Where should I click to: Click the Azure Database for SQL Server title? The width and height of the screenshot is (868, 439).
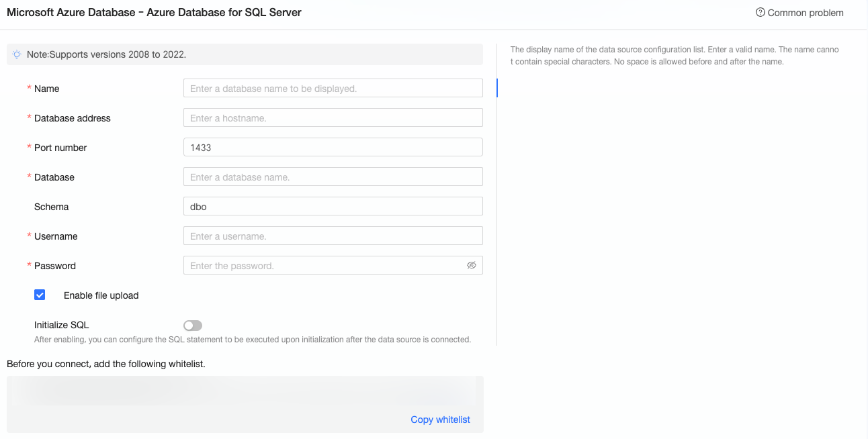pos(154,12)
